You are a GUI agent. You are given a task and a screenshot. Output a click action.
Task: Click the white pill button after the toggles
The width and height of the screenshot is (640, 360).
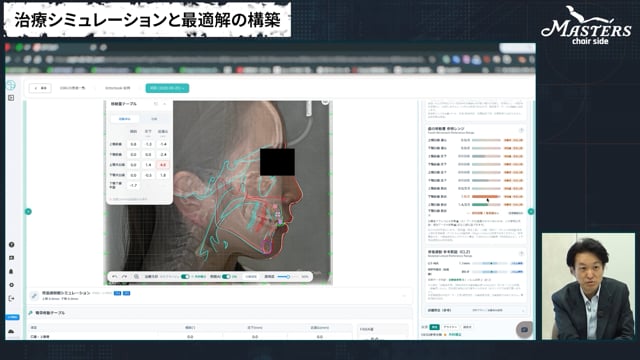pos(251,277)
